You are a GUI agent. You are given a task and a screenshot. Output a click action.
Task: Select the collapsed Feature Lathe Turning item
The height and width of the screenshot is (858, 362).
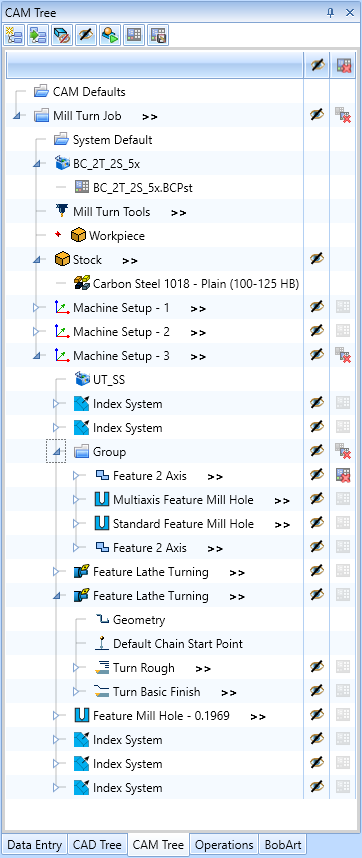[x=151, y=572]
